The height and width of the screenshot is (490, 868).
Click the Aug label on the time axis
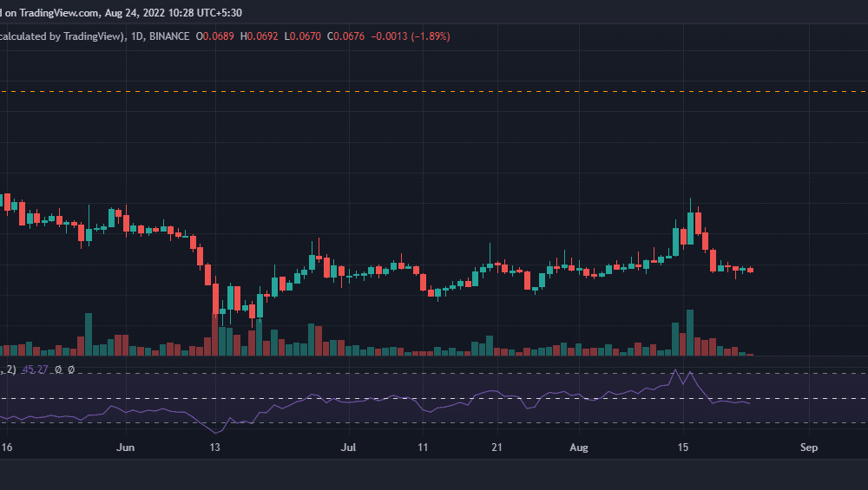click(x=579, y=448)
